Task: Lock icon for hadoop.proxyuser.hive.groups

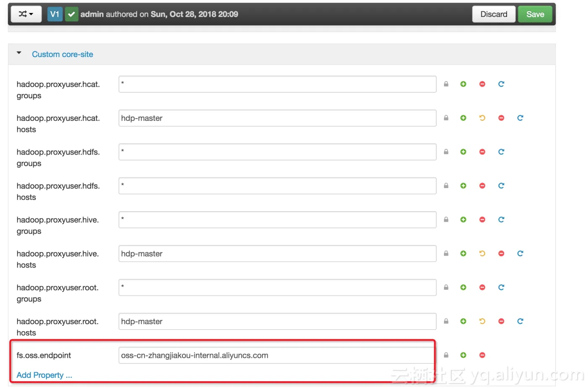Action: click(446, 220)
